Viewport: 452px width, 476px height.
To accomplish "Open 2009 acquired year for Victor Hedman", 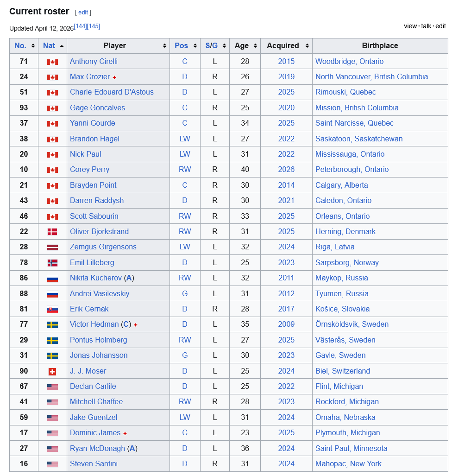I will tap(286, 324).
